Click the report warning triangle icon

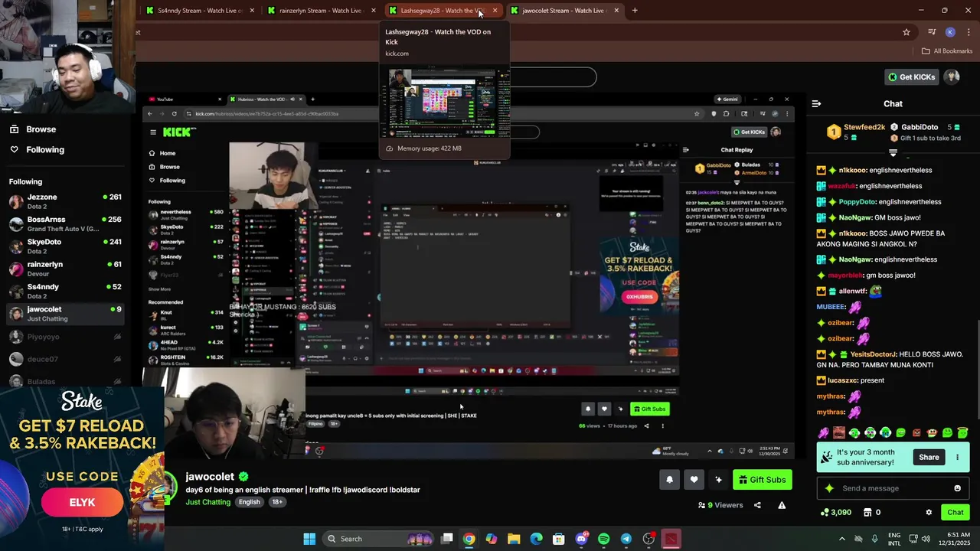(x=782, y=505)
